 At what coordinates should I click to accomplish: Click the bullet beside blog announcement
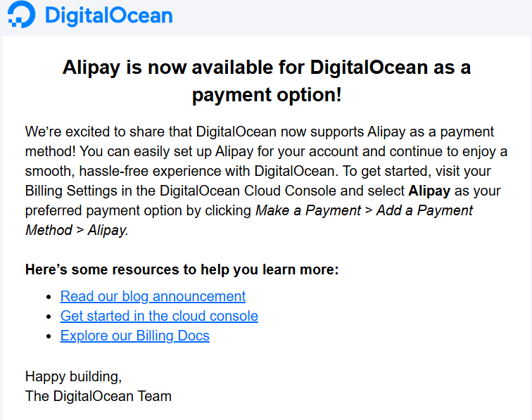[x=49, y=297]
